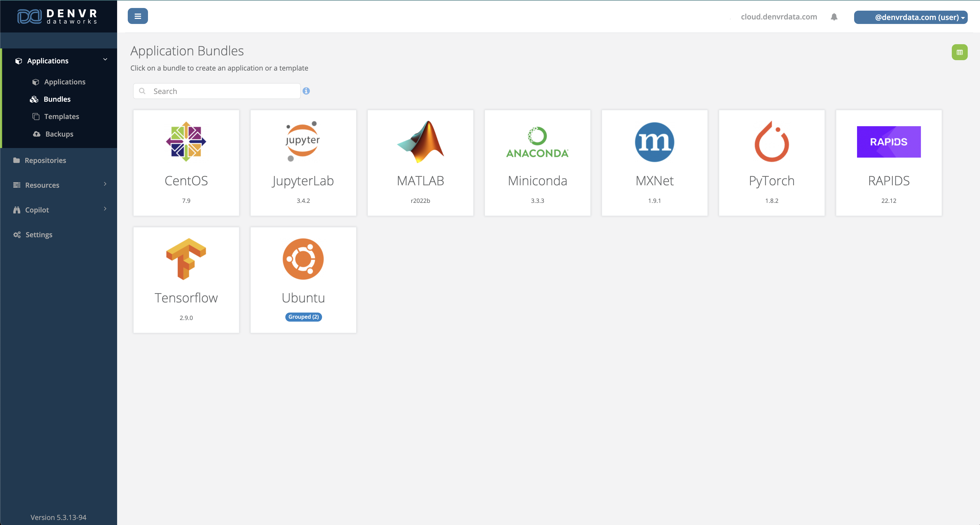Open Settings in the sidebar

[39, 235]
